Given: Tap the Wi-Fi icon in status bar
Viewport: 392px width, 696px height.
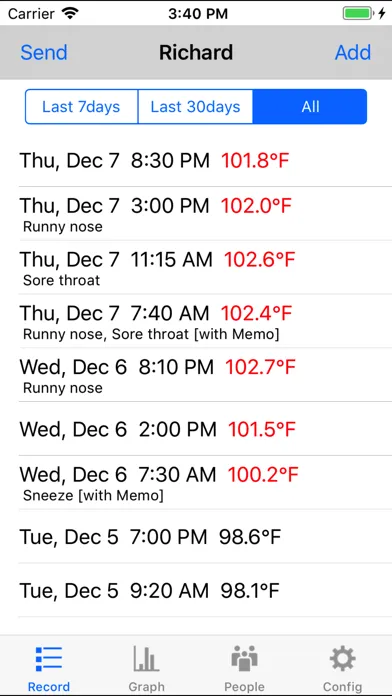Looking at the screenshot, I should coord(70,13).
